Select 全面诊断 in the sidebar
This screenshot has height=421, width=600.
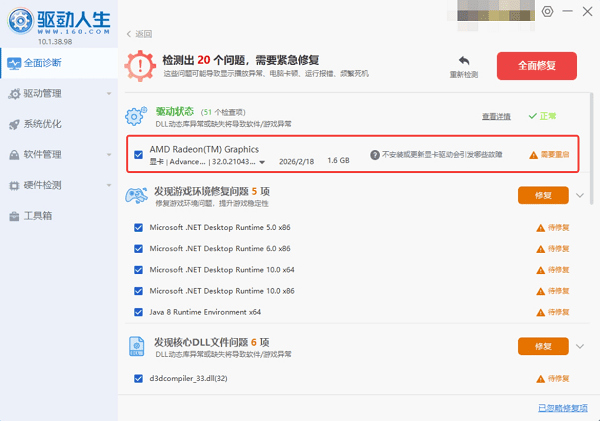(59, 63)
